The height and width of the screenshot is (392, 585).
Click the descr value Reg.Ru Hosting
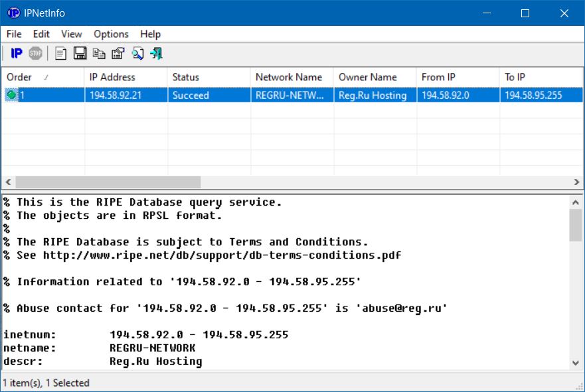tap(156, 361)
